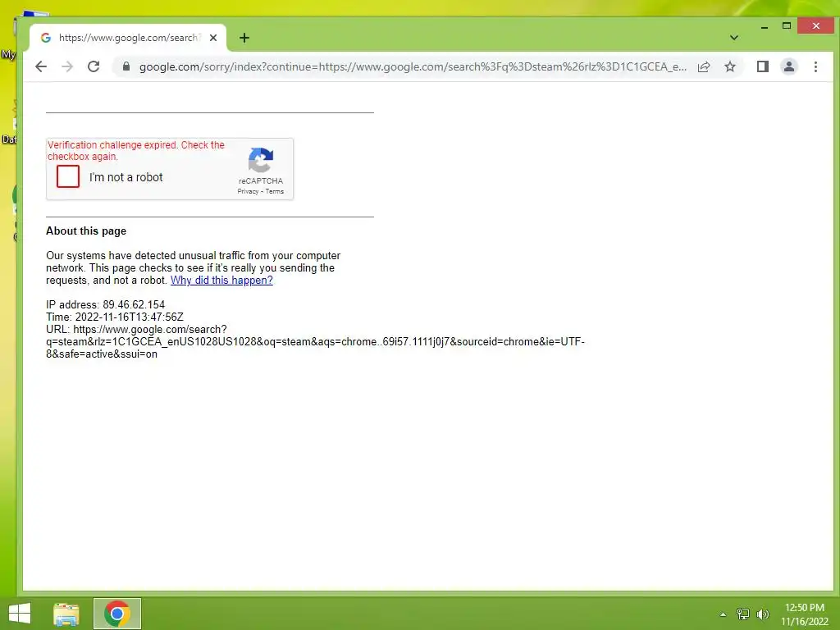Screen dimensions: 840x630
Task: Show hidden tray icons arrow
Action: point(723,614)
